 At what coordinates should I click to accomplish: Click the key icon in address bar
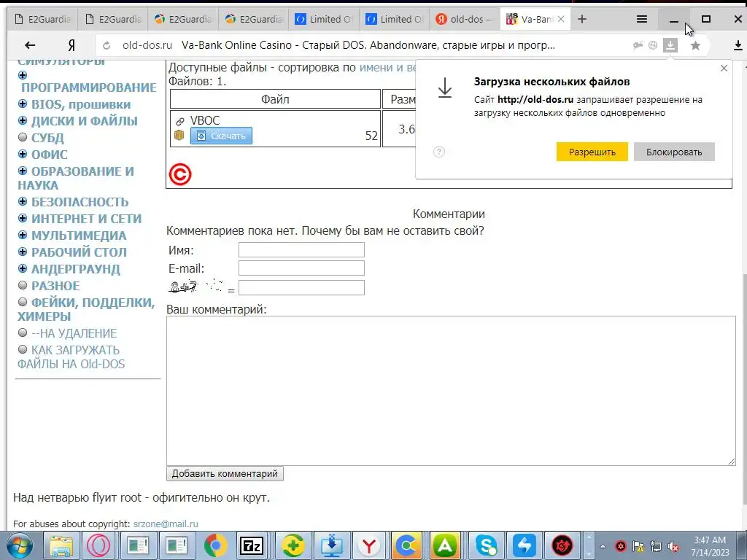638,45
